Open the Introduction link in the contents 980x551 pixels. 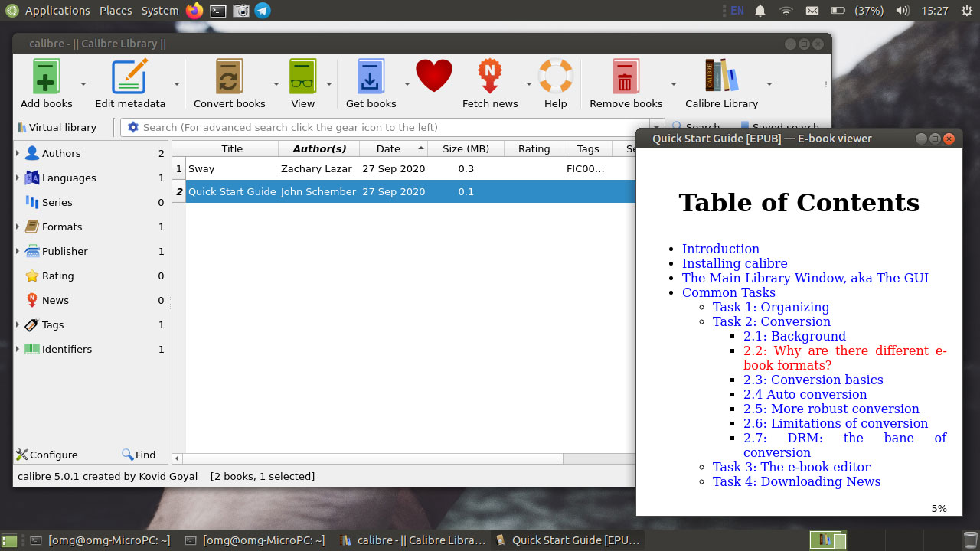coord(720,249)
